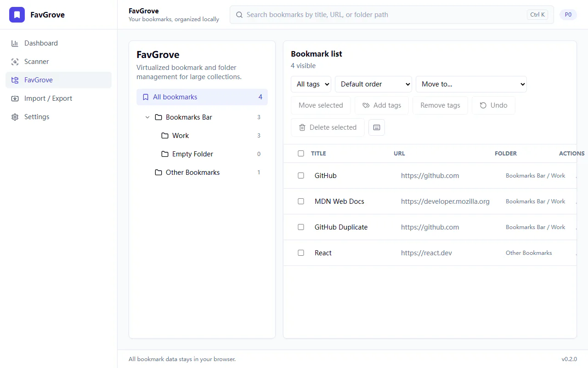This screenshot has height=368, width=588.
Task: Click the URL column header
Action: 399,154
